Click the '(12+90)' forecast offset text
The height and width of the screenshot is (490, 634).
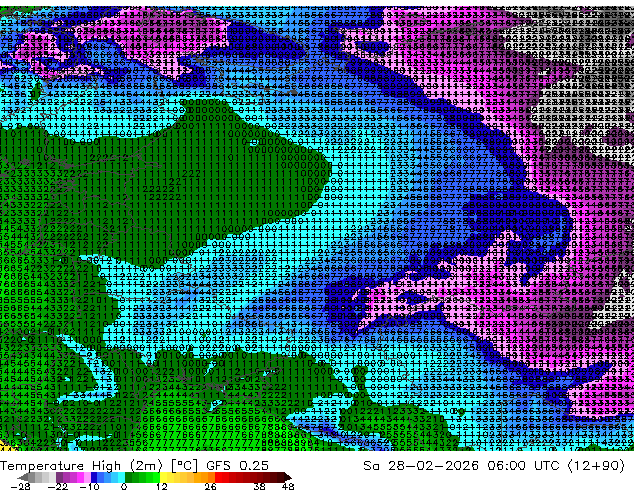tap(596, 466)
